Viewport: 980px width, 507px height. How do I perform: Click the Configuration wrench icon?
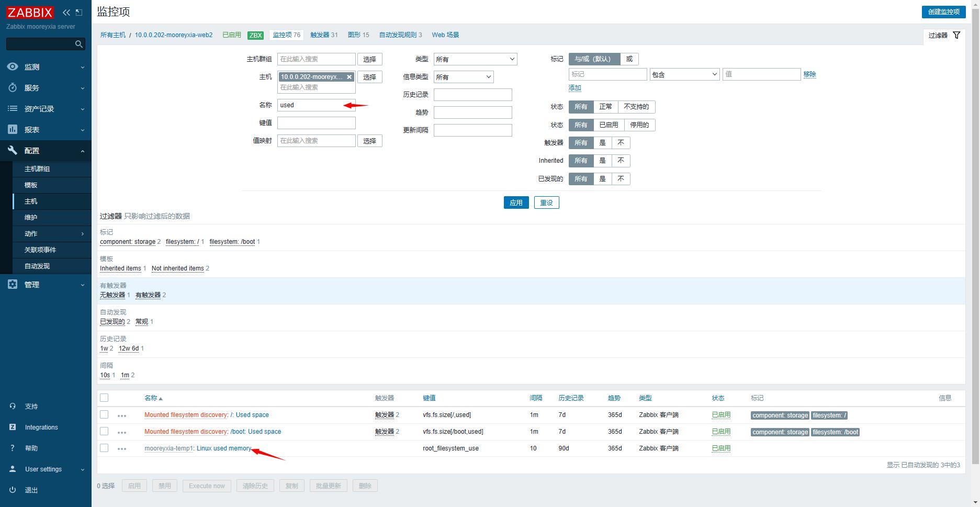pyautogui.click(x=13, y=151)
